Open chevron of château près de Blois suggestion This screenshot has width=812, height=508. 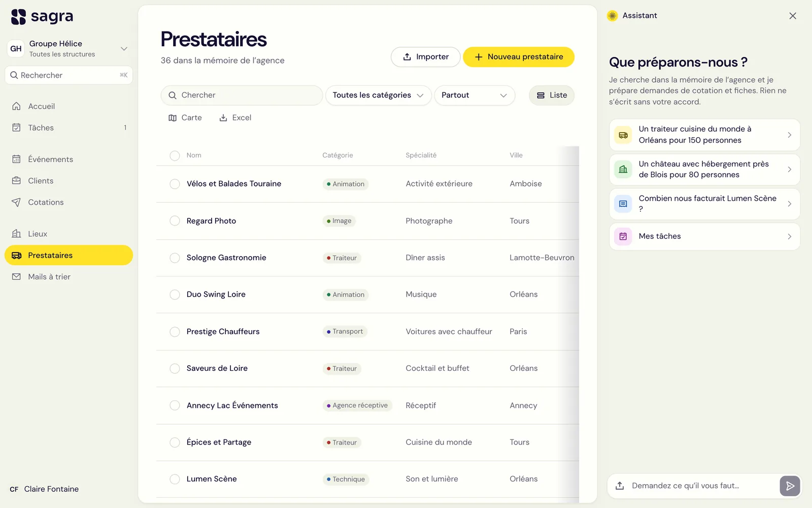[789, 170]
